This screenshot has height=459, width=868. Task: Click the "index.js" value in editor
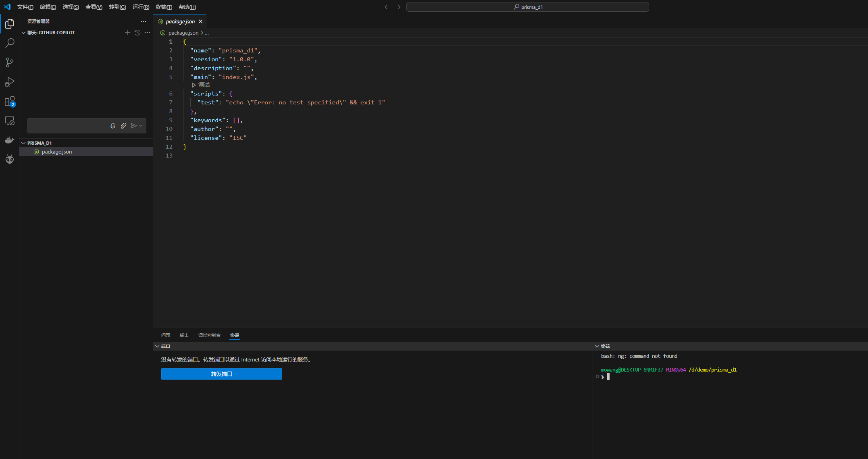[x=236, y=77]
